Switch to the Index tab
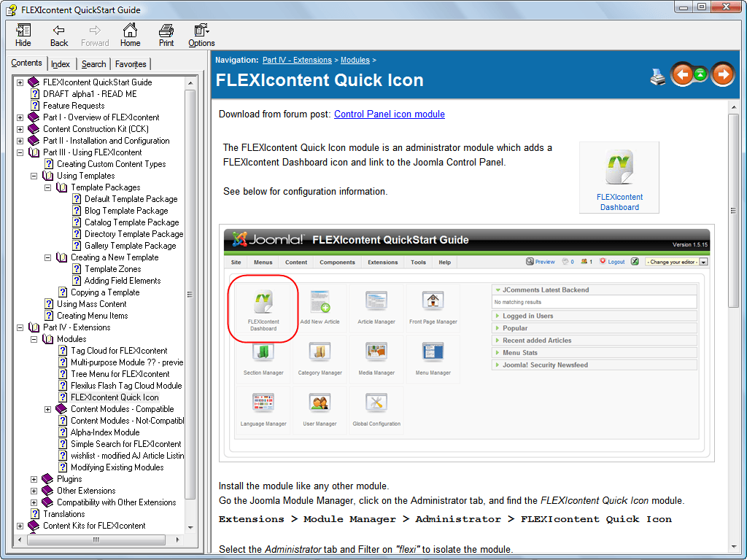This screenshot has height=560, width=747. pos(61,64)
